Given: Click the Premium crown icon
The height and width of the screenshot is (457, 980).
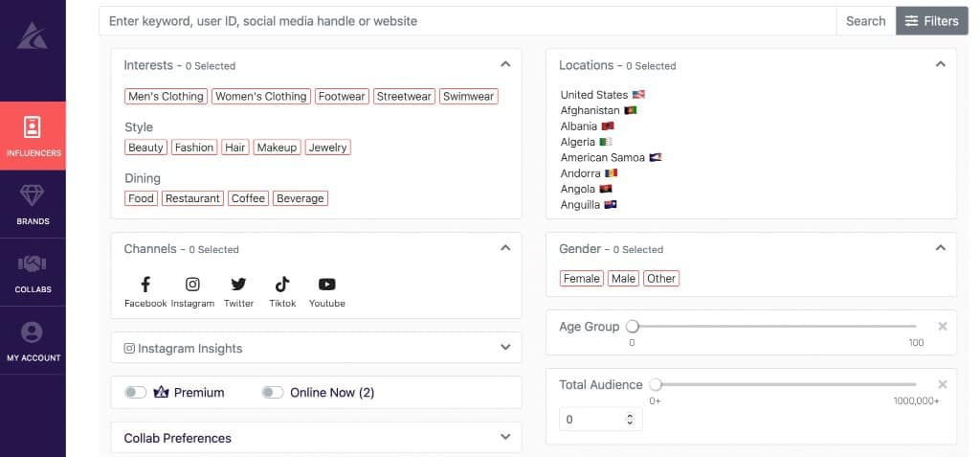Looking at the screenshot, I should tap(161, 393).
